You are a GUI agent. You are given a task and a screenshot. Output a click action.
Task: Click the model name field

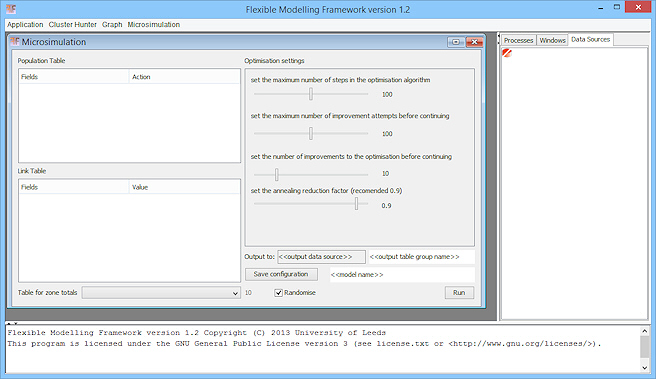(x=402, y=275)
